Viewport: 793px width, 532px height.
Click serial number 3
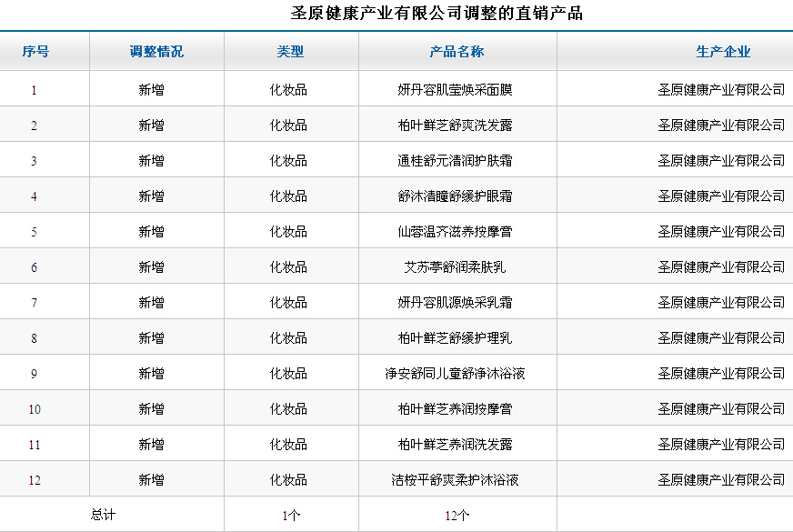(x=34, y=161)
